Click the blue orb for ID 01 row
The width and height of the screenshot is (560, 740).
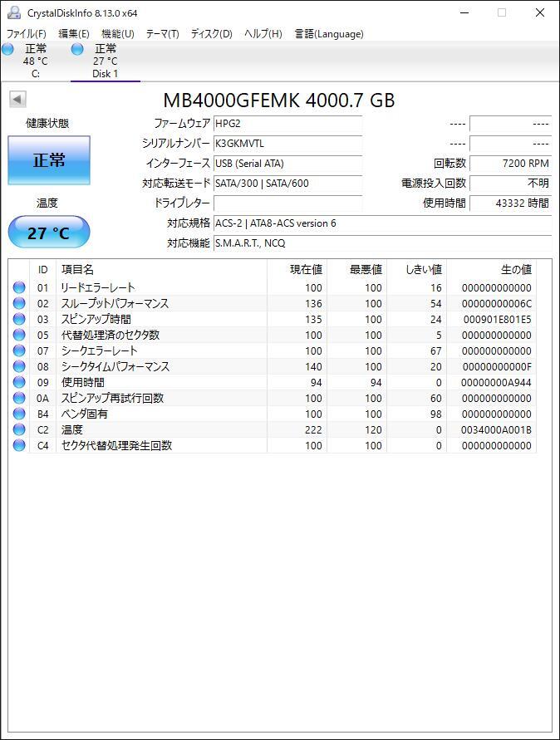coord(19,287)
